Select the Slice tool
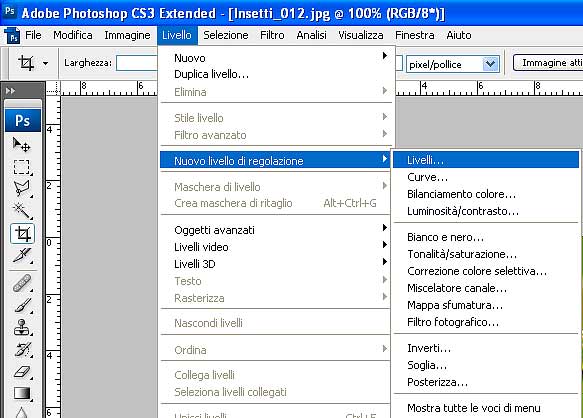The height and width of the screenshot is (418, 583). 22,256
